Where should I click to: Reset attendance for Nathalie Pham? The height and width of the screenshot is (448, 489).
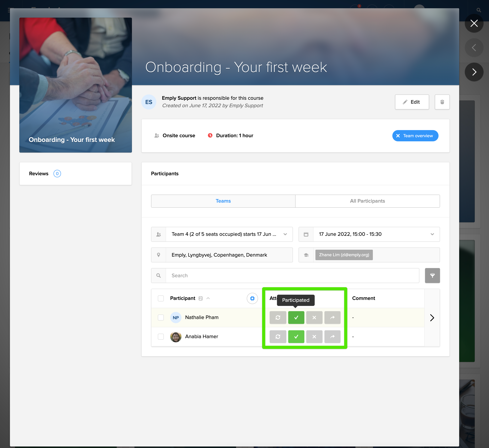click(x=278, y=317)
